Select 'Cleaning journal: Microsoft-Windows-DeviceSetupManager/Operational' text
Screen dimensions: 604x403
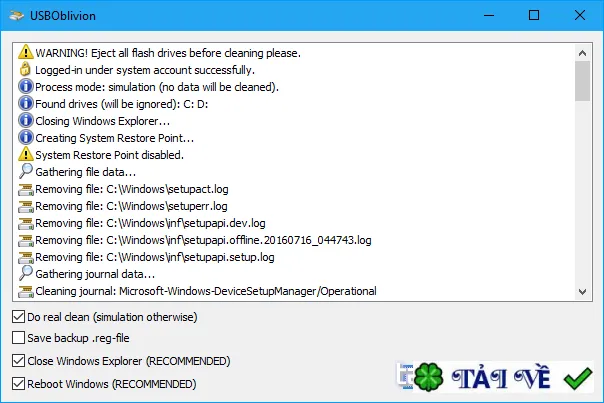pyautogui.click(x=206, y=291)
